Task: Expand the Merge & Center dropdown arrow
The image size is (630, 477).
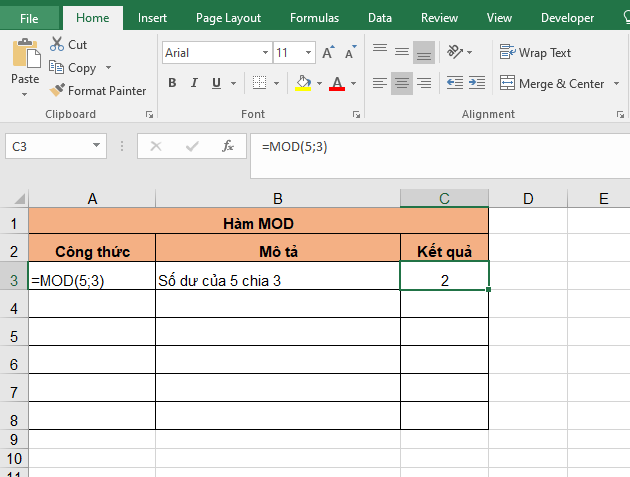Action: (x=616, y=84)
